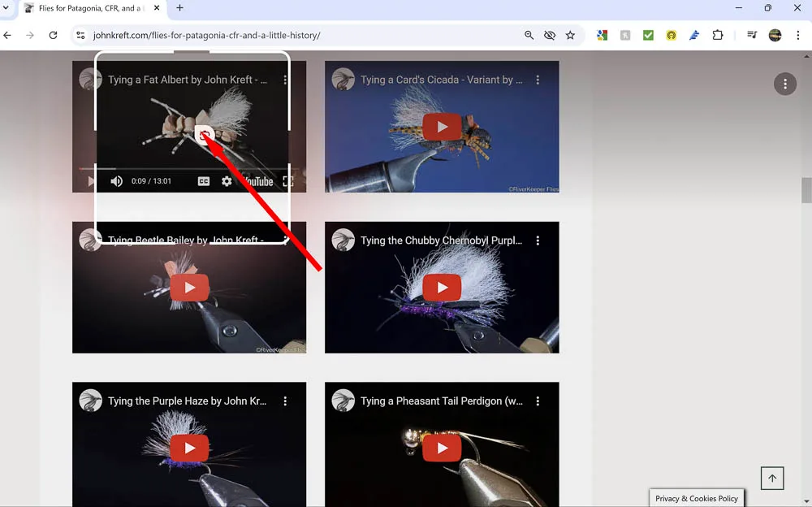Viewport: 812px width, 507px height.
Task: Click the colorful first extension icon
Action: pos(602,35)
